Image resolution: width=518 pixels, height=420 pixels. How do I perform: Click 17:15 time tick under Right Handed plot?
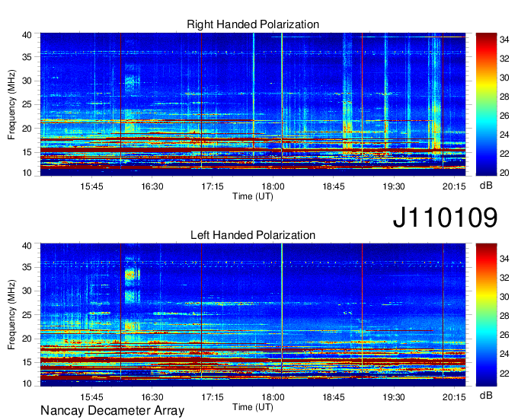coord(213,186)
